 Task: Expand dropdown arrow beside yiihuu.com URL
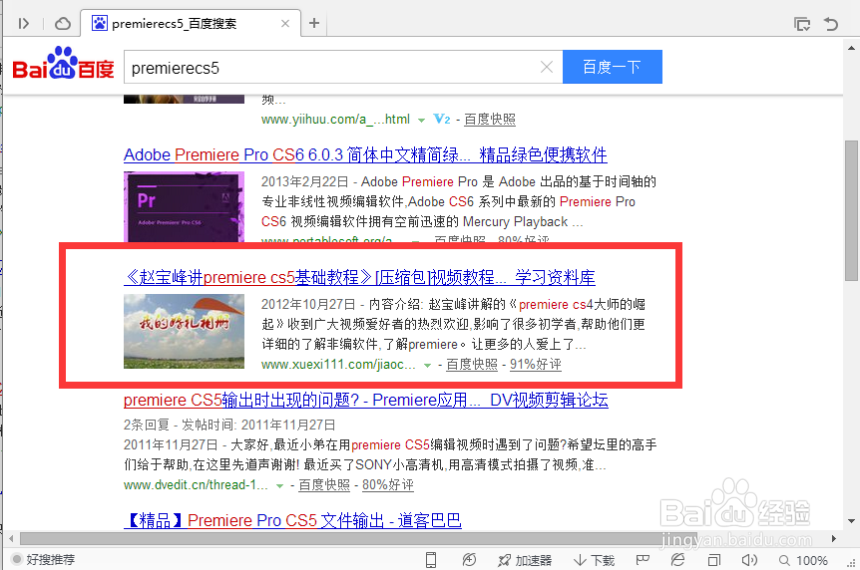[421, 120]
